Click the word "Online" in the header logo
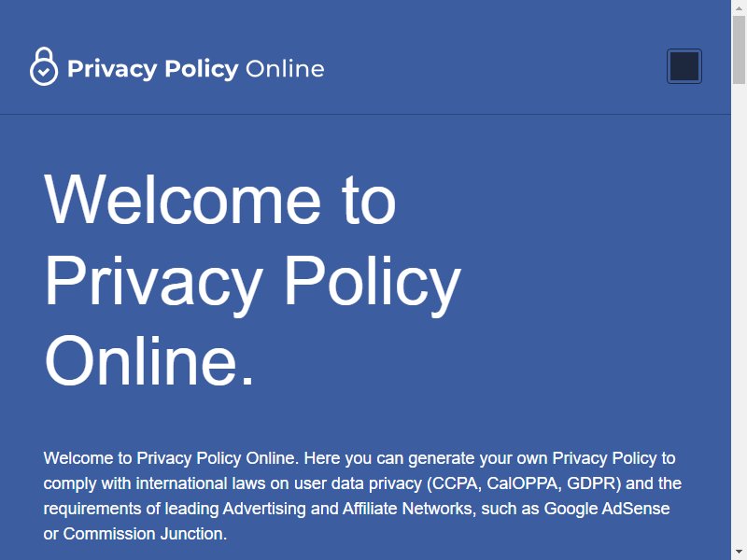Viewport: 747px width, 560px height. click(285, 69)
